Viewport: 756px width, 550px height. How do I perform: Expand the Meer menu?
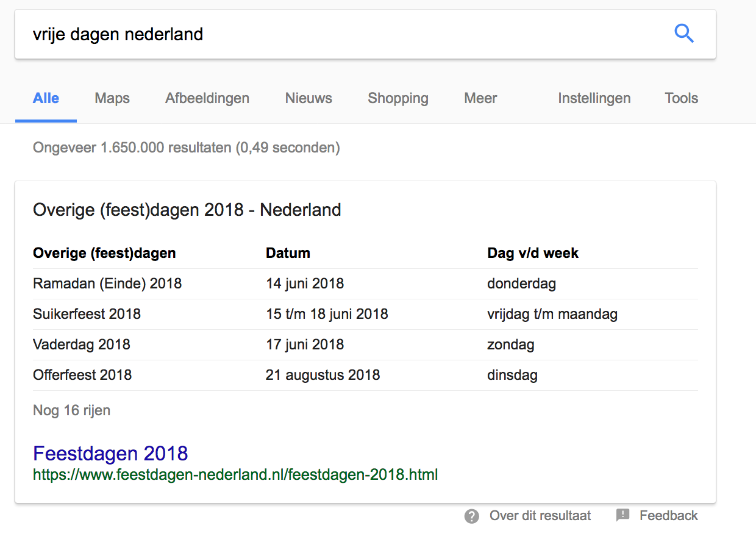pos(480,98)
